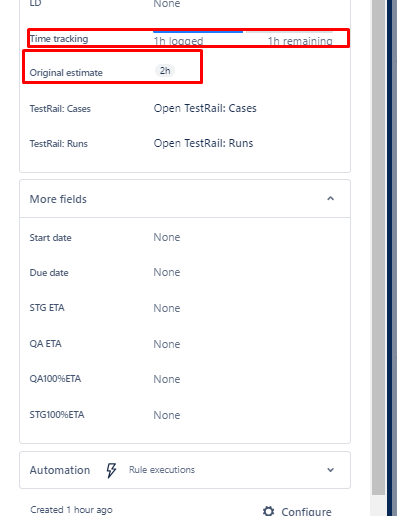Edit the Original estimate 2h value
This screenshot has width=397, height=516.
pyautogui.click(x=165, y=71)
